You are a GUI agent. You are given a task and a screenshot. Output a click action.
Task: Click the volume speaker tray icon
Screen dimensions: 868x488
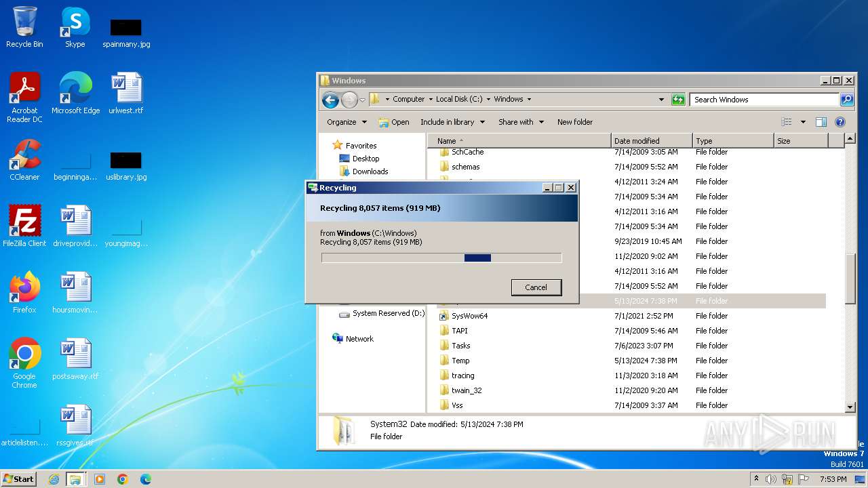(x=771, y=479)
